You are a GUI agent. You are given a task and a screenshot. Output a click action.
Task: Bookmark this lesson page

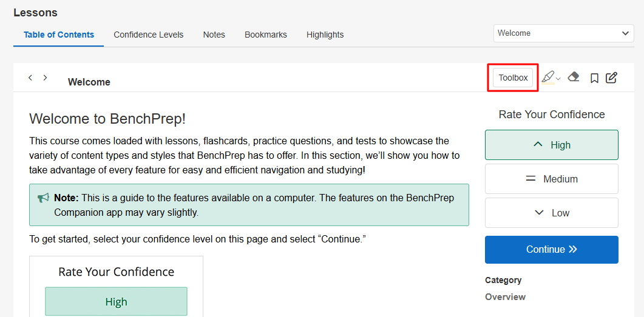pos(595,78)
